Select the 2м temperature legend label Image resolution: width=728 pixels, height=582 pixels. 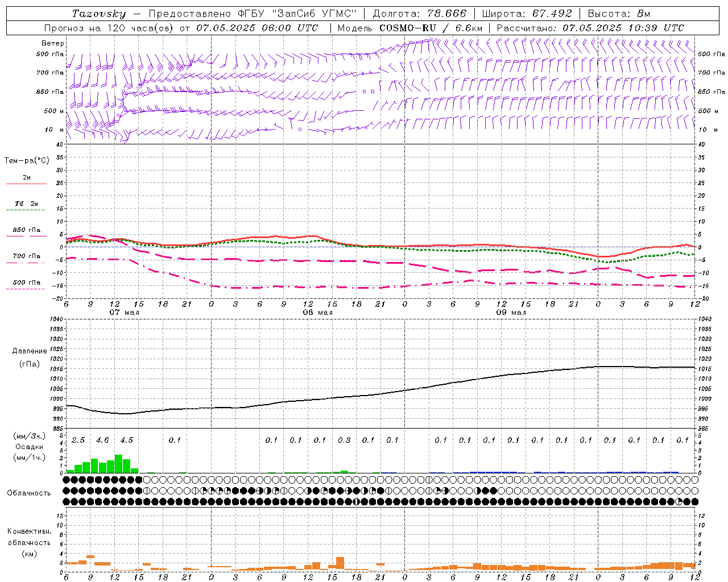coord(27,177)
